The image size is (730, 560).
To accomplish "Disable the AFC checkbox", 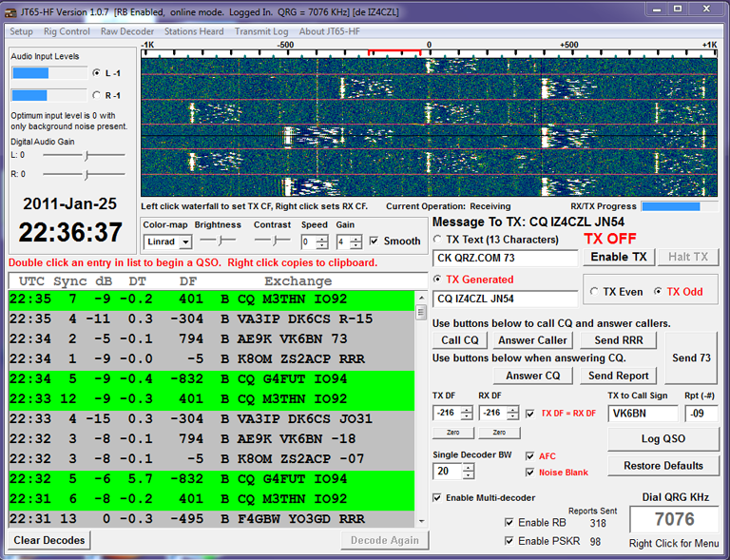I will coord(530,456).
